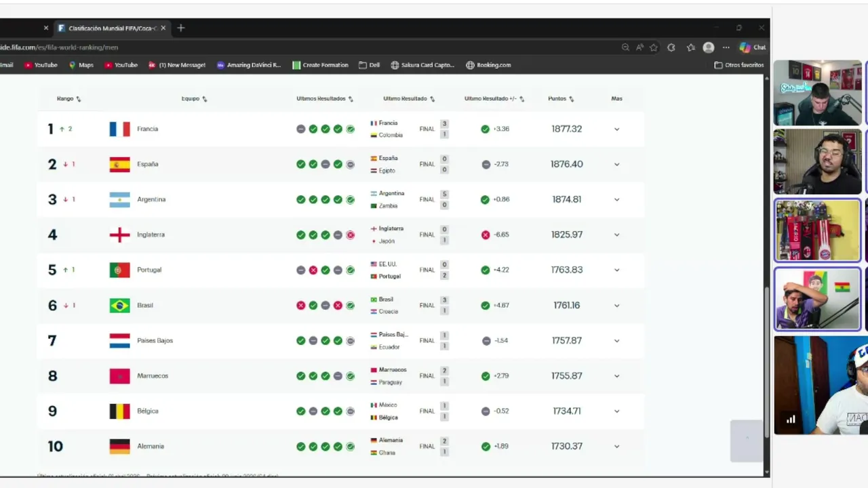
Task: Open browser extensions icon
Action: point(671,47)
